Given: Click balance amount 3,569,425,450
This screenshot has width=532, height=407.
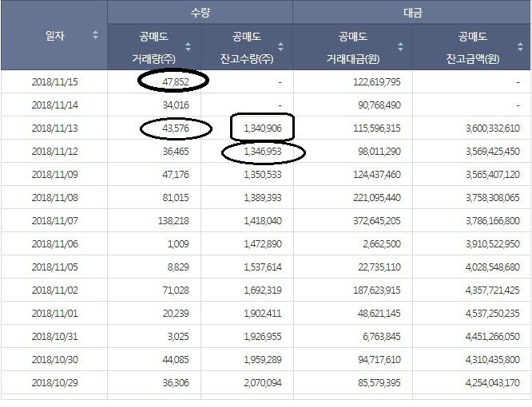Looking at the screenshot, I should tap(493, 151).
